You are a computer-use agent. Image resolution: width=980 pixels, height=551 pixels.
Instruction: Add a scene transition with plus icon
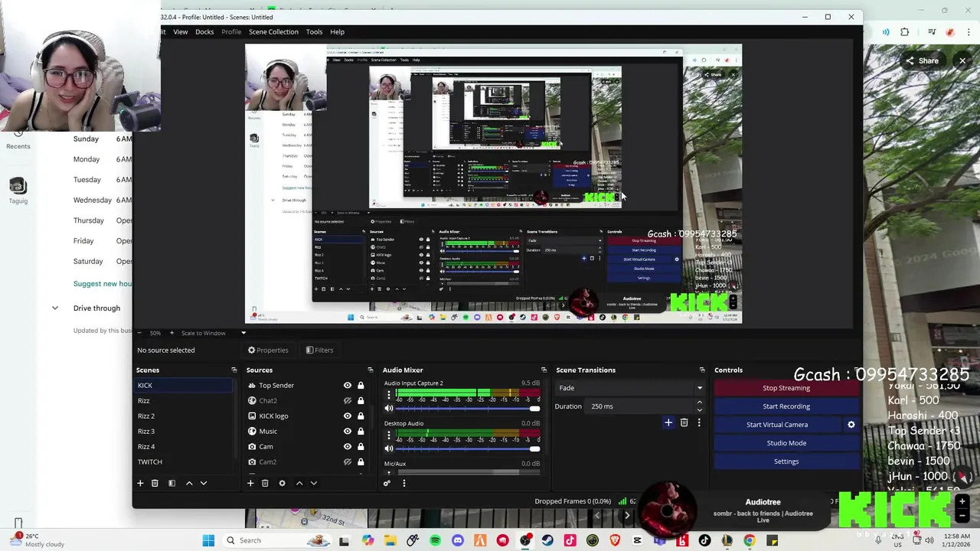pyautogui.click(x=668, y=422)
